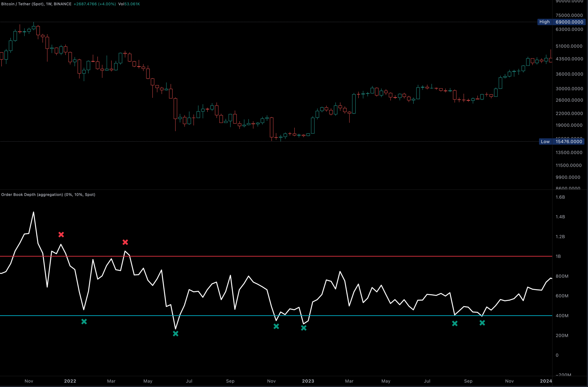
Task: Click the High 69000.0000 price label
Action: 561,22
